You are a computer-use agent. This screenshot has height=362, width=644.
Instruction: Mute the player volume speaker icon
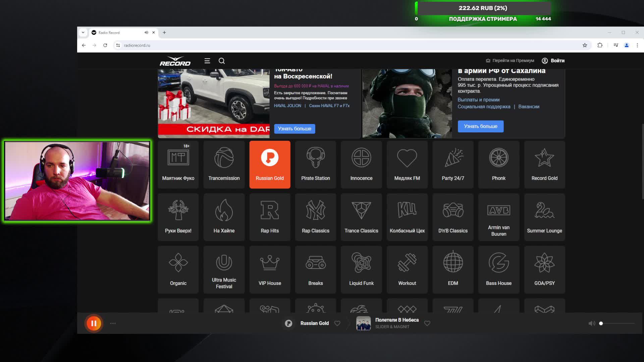click(x=592, y=323)
